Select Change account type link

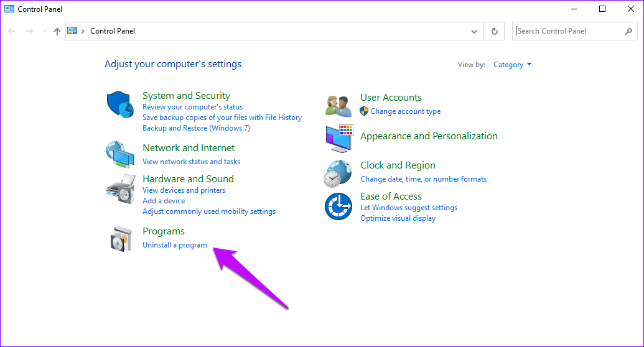pyautogui.click(x=405, y=111)
